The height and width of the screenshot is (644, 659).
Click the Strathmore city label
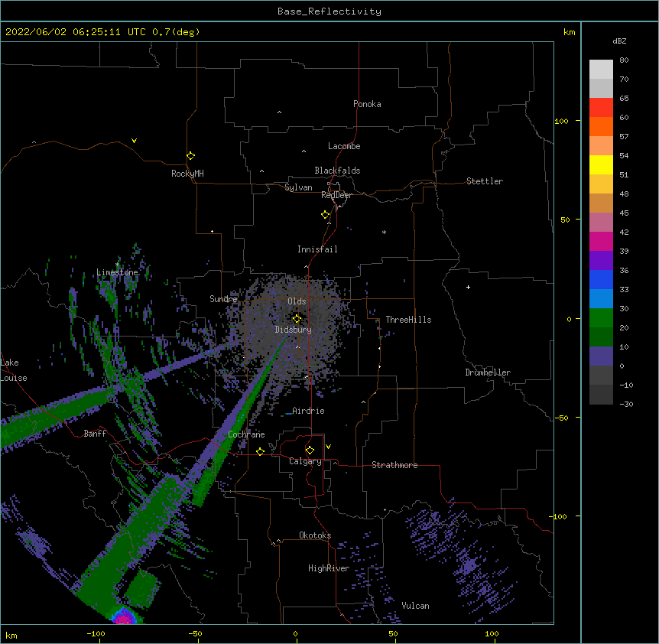coord(394,465)
